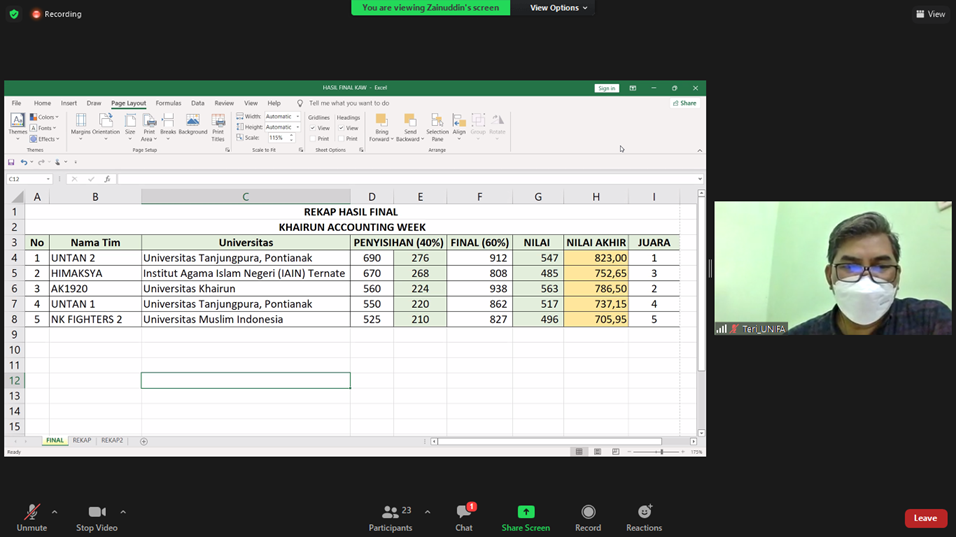The image size is (956, 537).
Task: Toggle the Gridlines Print checkbox
Action: (x=312, y=139)
